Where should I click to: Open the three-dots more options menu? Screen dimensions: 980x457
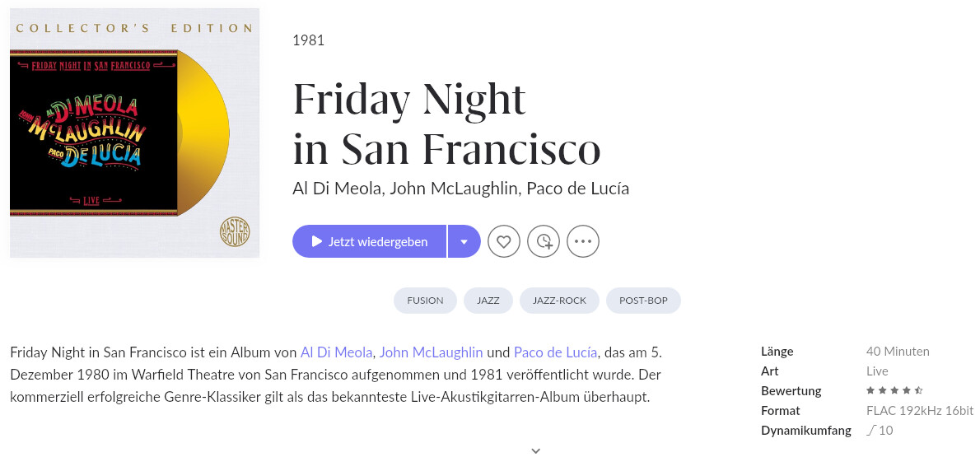[x=582, y=241]
